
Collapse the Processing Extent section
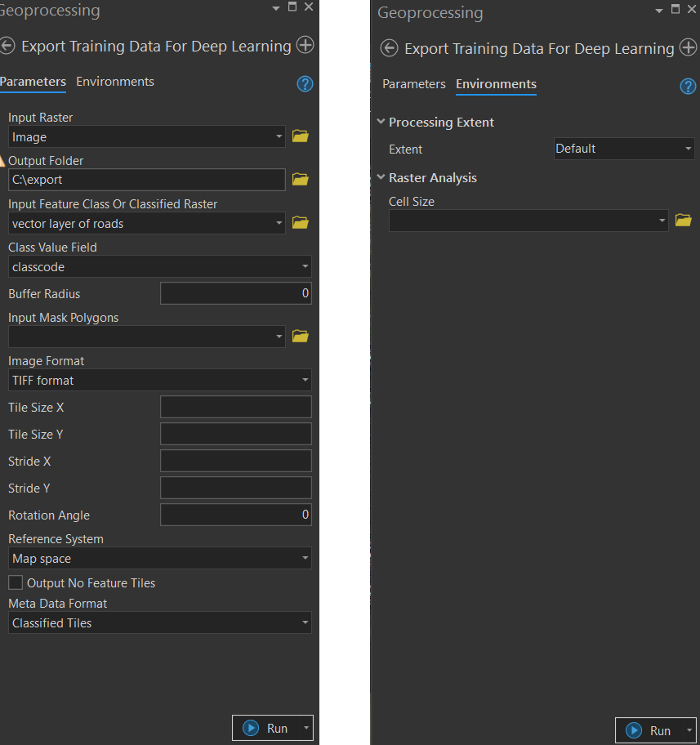[381, 122]
